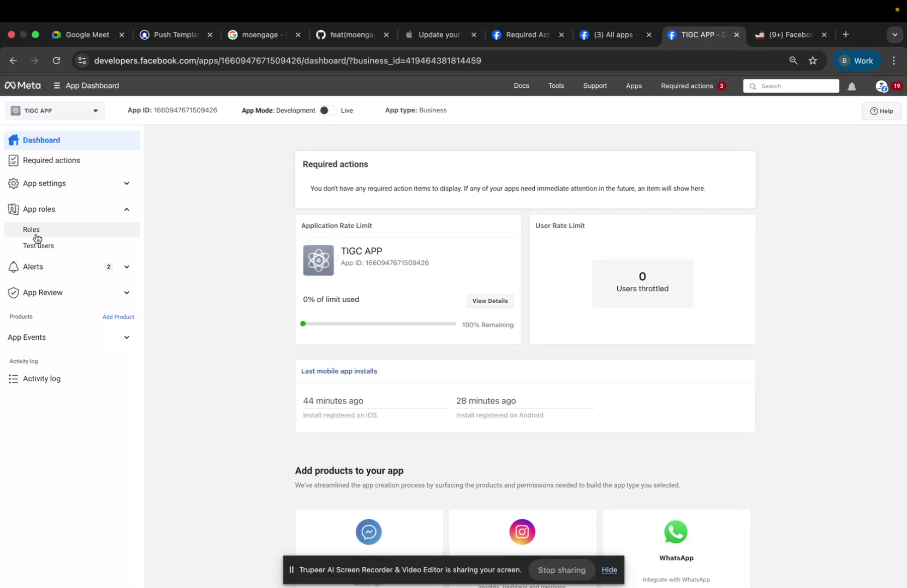Select the Messenger product icon
The height and width of the screenshot is (588, 907).
pos(368,532)
